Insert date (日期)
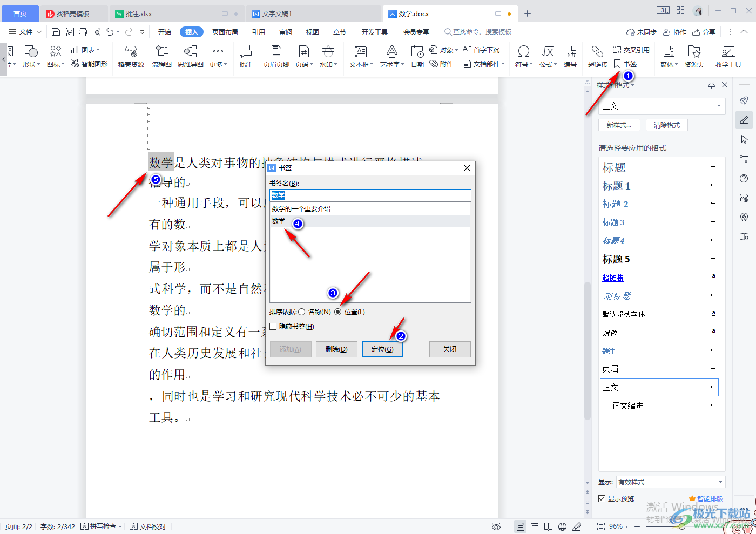Viewport: 756px width, 534px height. tap(417, 57)
